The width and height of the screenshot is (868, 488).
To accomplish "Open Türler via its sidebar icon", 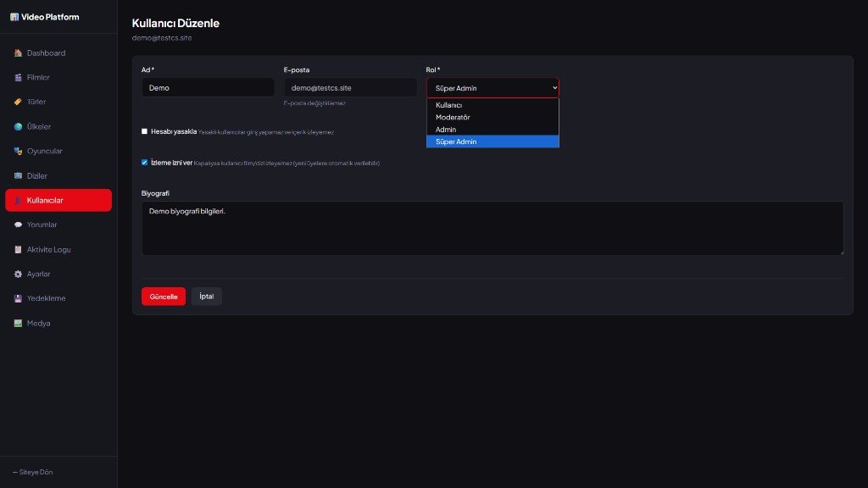I will coord(17,102).
